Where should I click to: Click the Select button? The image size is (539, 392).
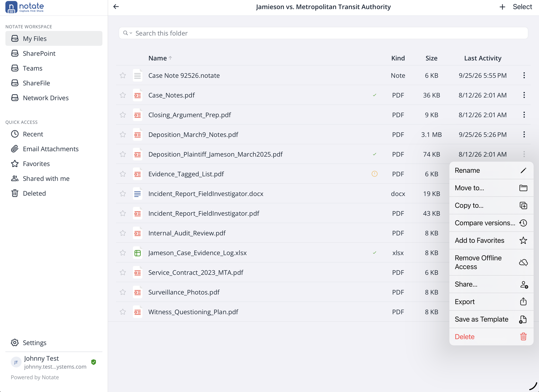pos(522,7)
